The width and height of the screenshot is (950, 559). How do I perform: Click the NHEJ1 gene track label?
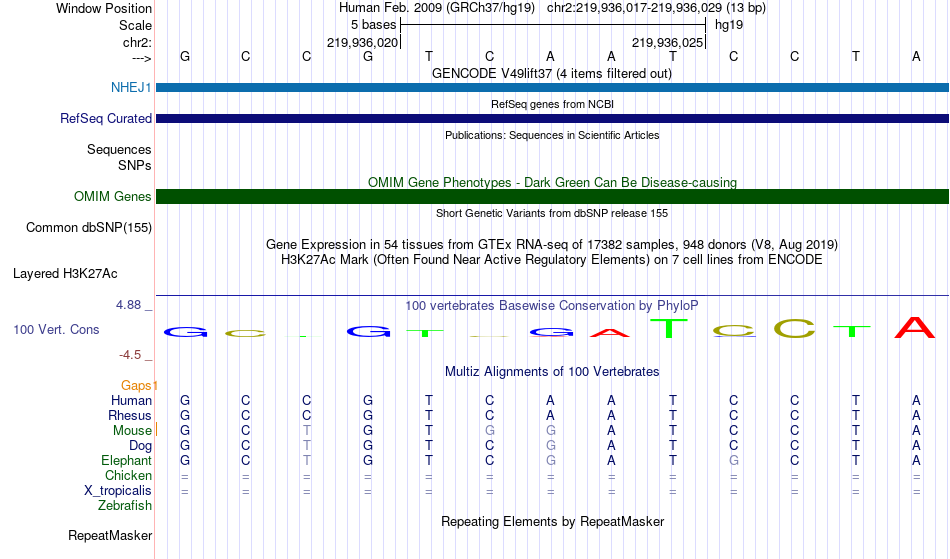pos(131,87)
